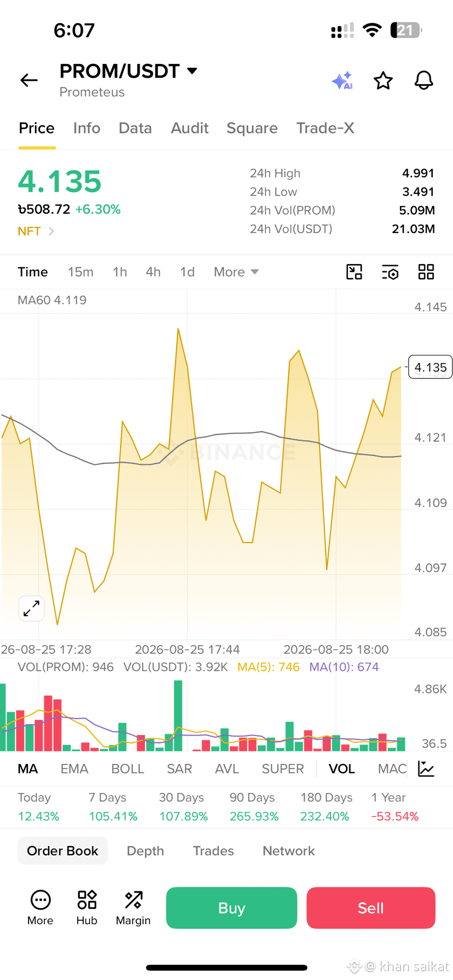Toggle the VOL sub-indicator
The height and width of the screenshot is (980, 453).
click(342, 769)
